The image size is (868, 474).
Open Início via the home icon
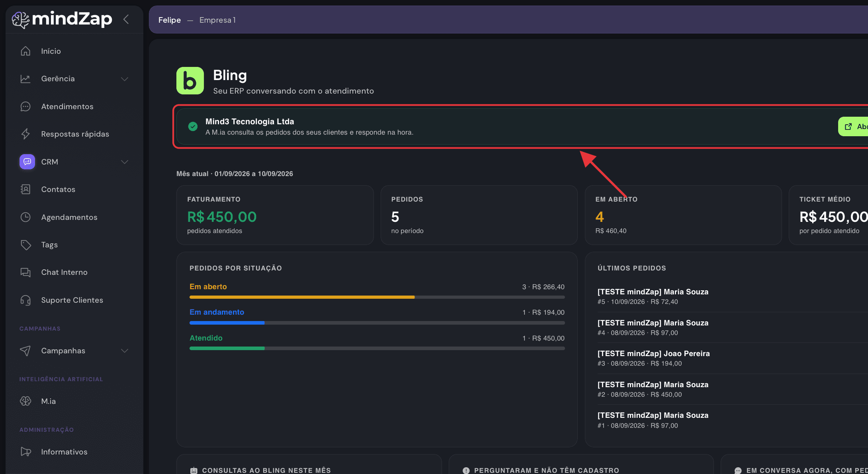[25, 51]
